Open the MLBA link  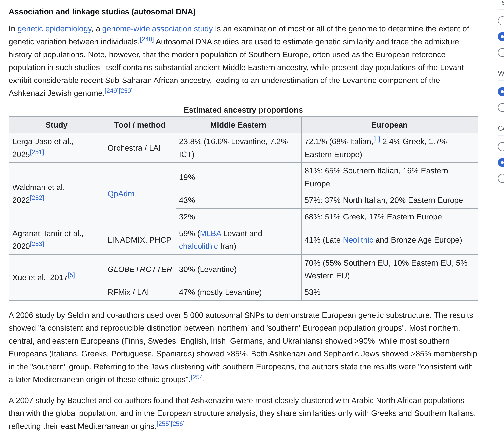click(x=210, y=233)
